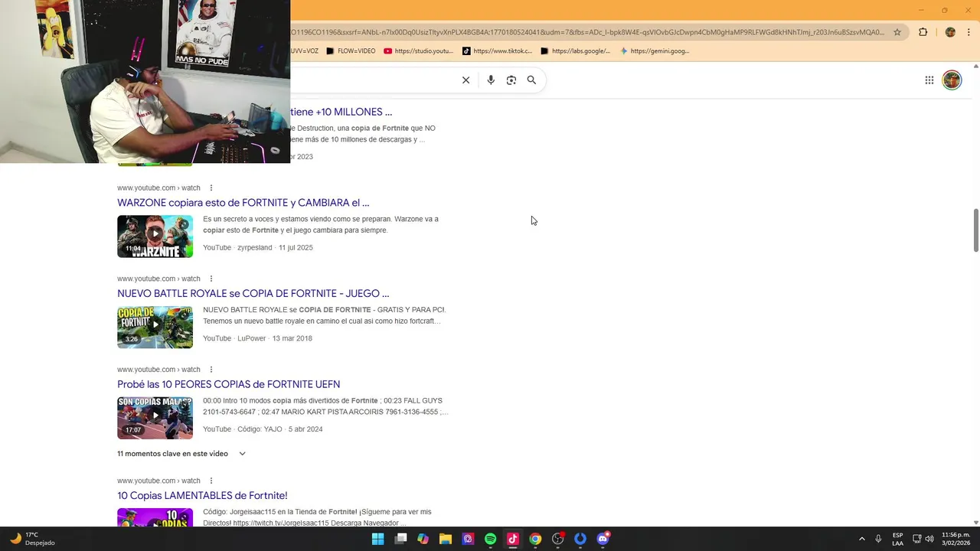Open tiktok.com bookmark
The image size is (980, 551).
pyautogui.click(x=498, y=51)
